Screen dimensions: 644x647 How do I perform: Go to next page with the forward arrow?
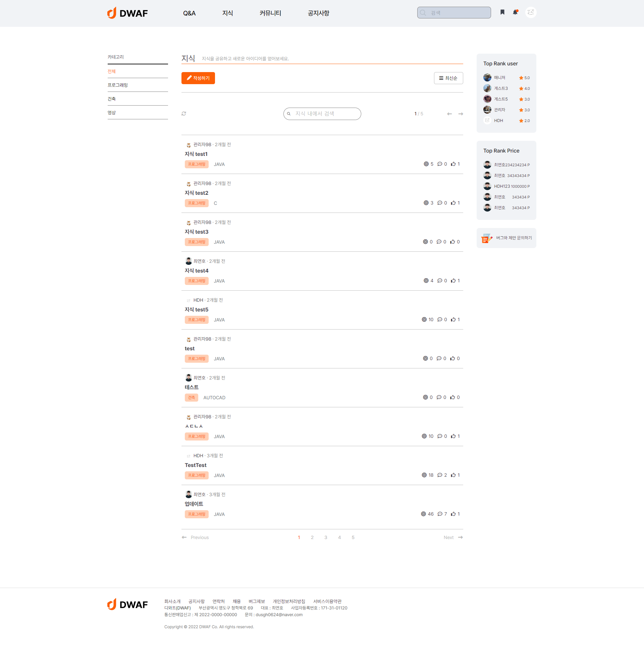tap(460, 114)
